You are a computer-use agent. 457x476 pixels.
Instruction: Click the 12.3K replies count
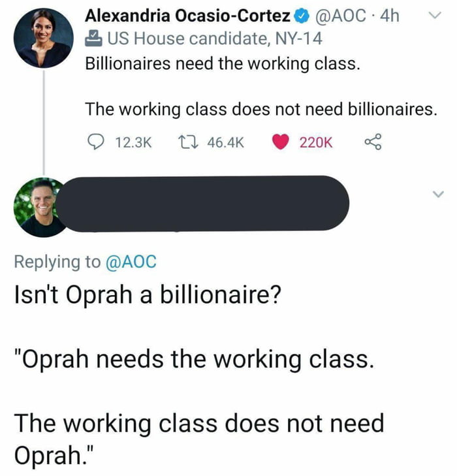[134, 142]
